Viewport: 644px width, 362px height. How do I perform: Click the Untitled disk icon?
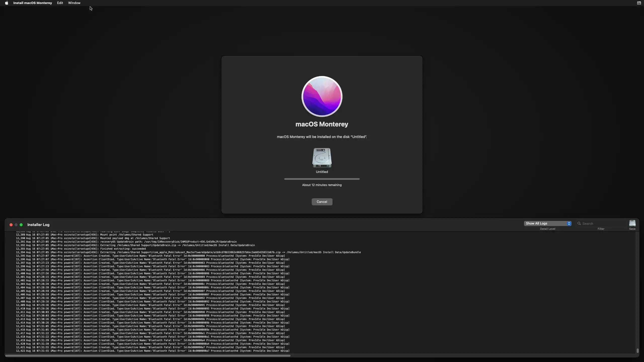pos(322,158)
